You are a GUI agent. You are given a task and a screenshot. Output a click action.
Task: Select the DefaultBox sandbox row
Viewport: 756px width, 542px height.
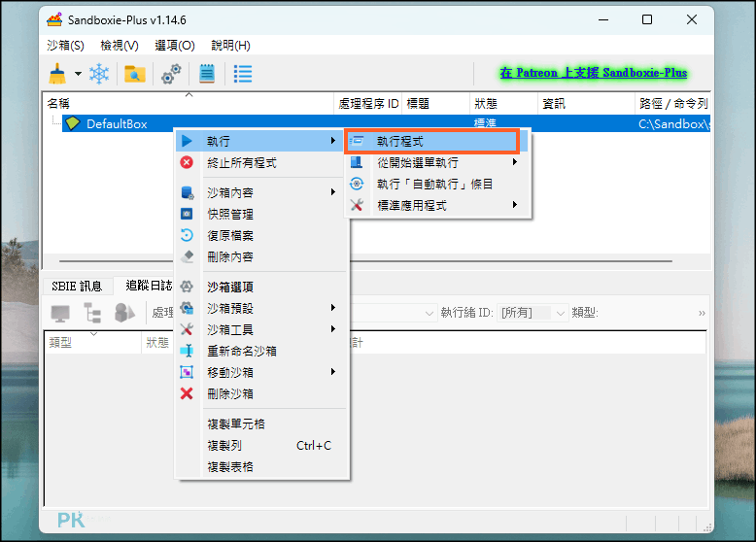tap(386, 123)
